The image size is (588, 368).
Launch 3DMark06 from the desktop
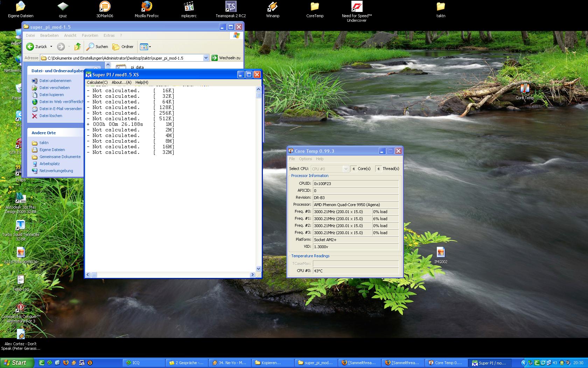105,9
